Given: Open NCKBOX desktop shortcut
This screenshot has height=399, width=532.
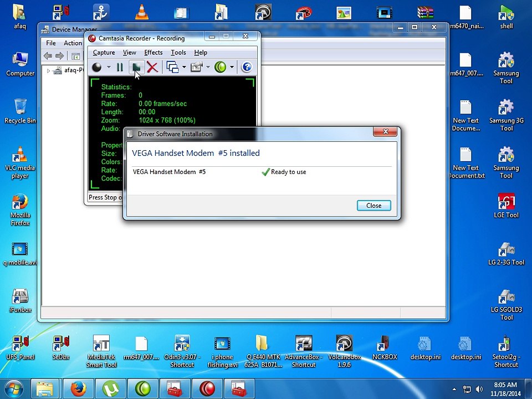Looking at the screenshot, I should click(385, 348).
